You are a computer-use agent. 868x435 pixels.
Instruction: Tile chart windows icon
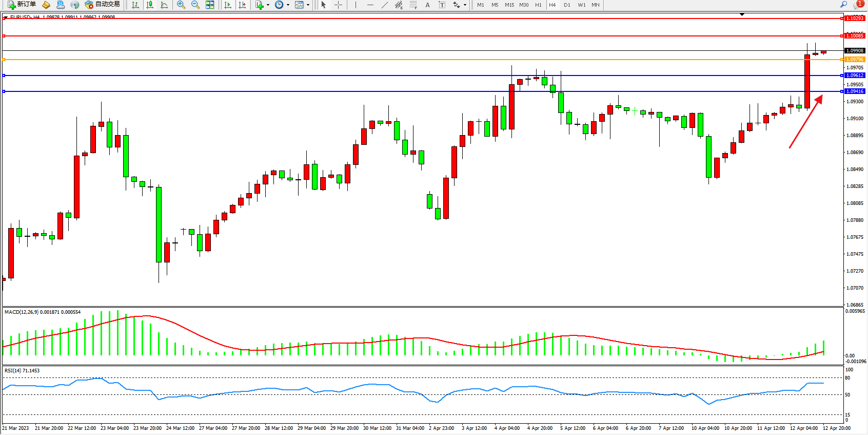click(x=210, y=5)
